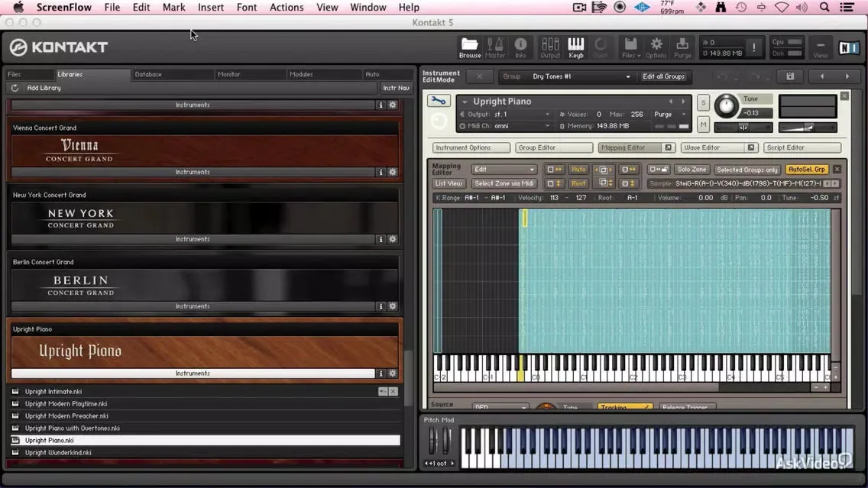Toggle the Keyb on-screen keyboard icon
The height and width of the screenshot is (488, 868).
(575, 47)
